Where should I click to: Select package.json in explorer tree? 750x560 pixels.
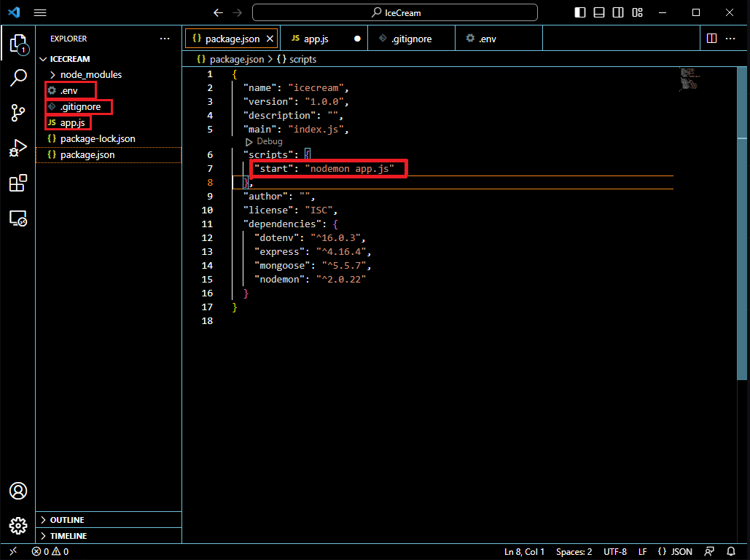109,155
